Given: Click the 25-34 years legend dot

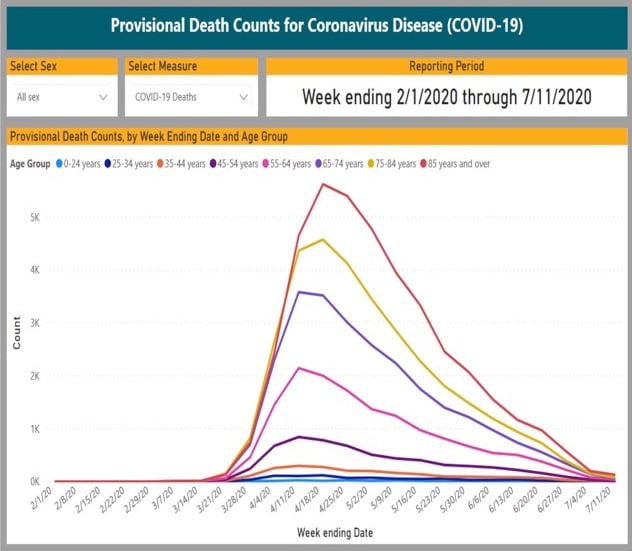Looking at the screenshot, I should (108, 164).
